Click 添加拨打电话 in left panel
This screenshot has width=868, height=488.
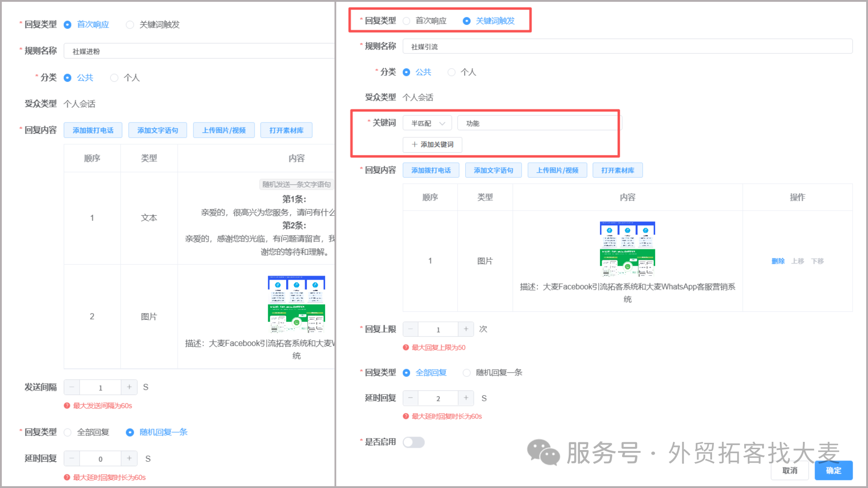pos(93,130)
